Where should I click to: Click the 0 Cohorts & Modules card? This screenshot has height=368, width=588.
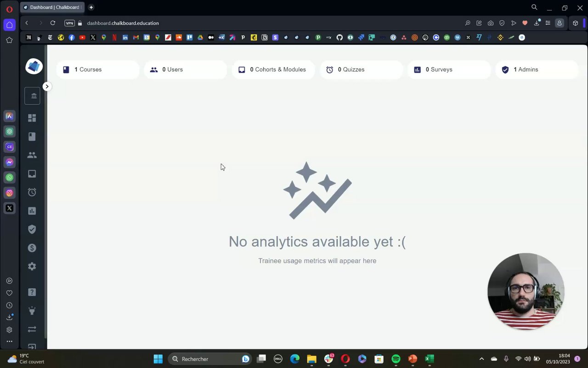coord(273,69)
